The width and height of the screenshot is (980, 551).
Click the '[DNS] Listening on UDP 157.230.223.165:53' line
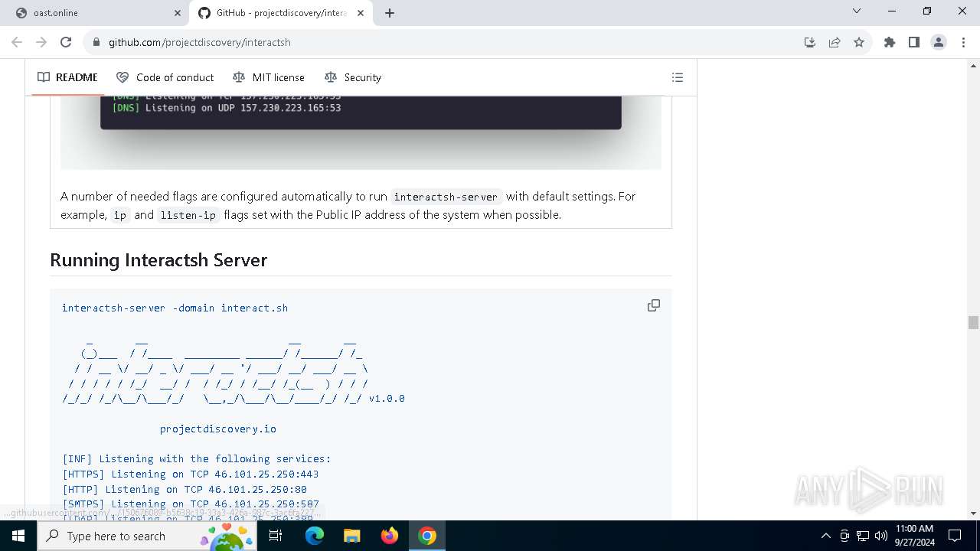pyautogui.click(x=227, y=108)
